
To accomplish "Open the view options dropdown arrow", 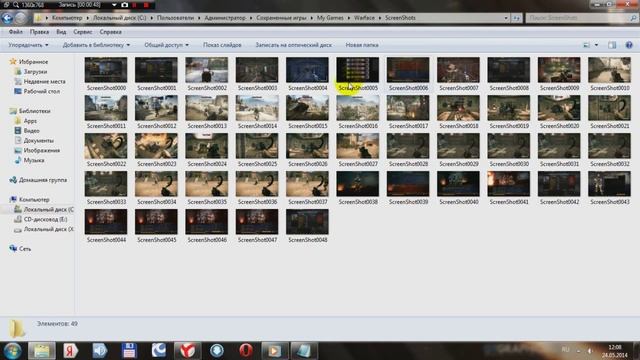I will [596, 45].
